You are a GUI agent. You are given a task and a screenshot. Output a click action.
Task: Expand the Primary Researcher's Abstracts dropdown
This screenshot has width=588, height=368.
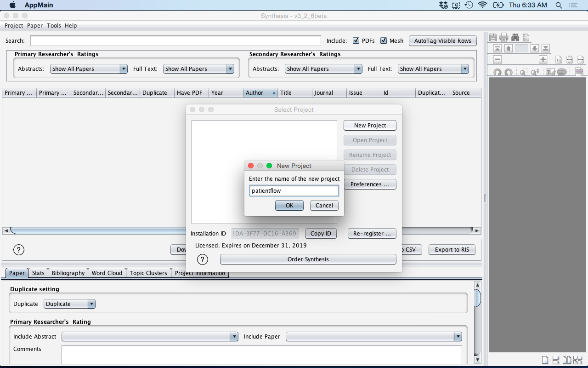pos(89,69)
